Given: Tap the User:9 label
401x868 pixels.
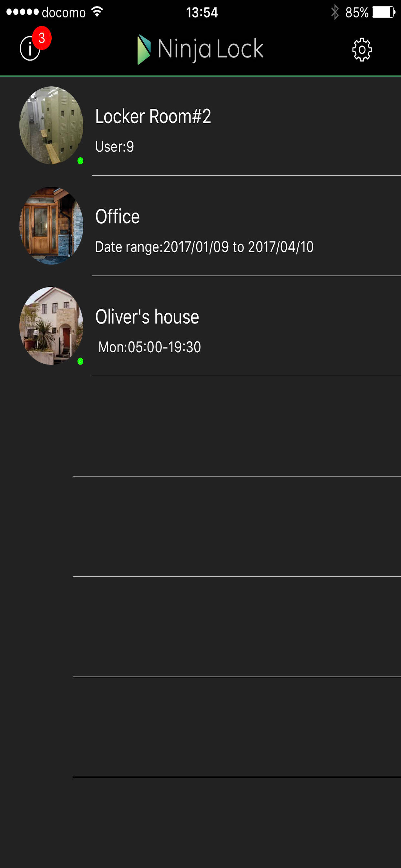Looking at the screenshot, I should click(115, 147).
